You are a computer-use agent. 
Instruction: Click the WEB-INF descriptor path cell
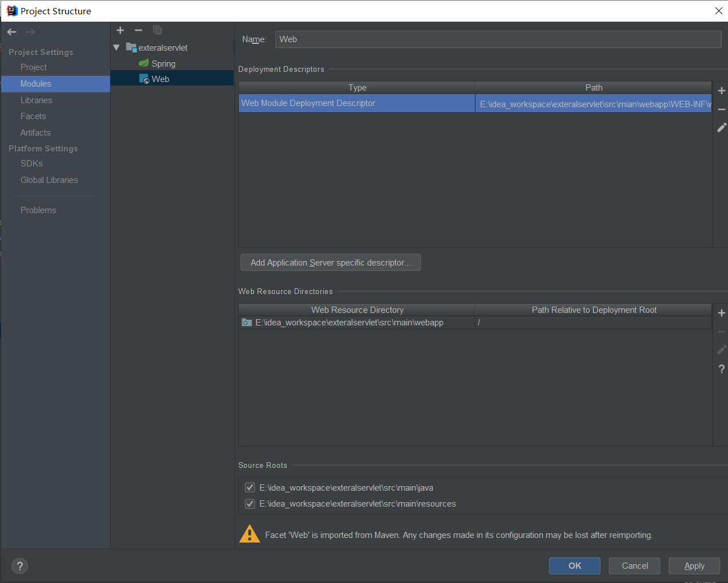[x=593, y=104]
